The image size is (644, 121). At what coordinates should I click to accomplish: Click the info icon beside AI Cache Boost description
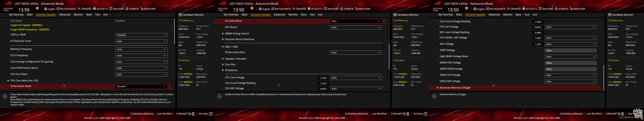[219, 96]
